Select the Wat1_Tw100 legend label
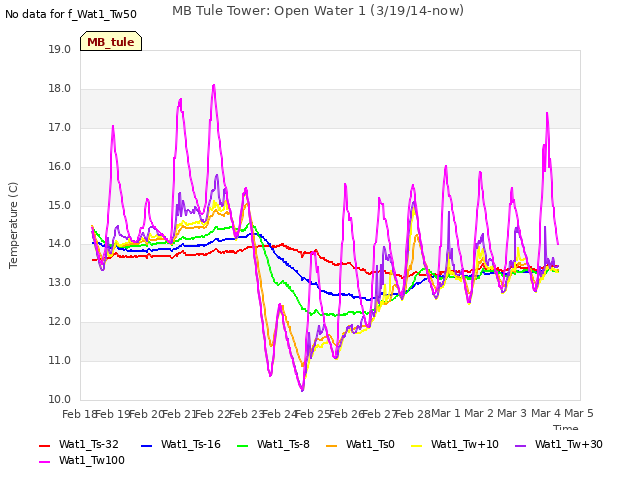Image resolution: width=640 pixels, height=480 pixels. click(x=92, y=460)
